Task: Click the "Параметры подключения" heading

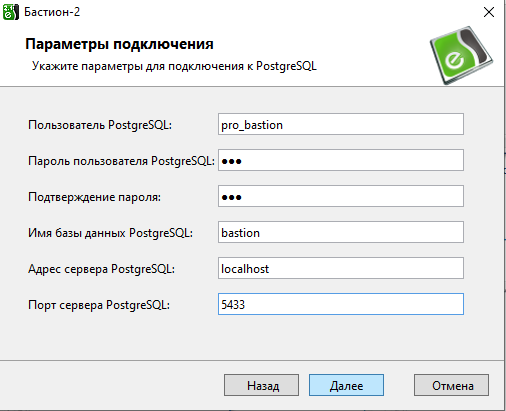Action: point(119,44)
